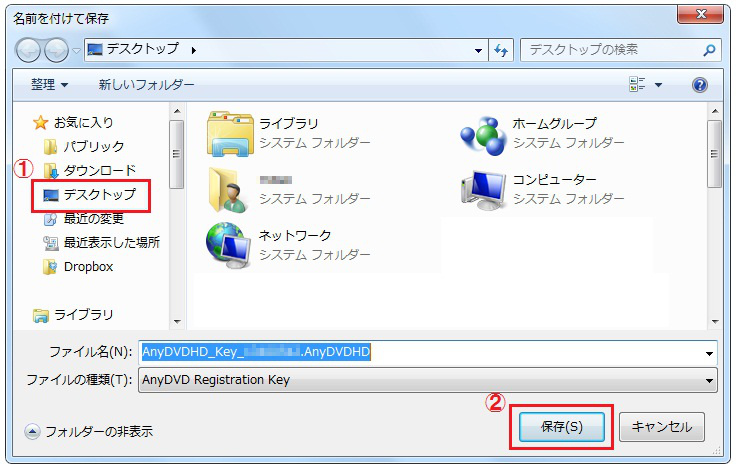
Task: Select パブリック in the favorites list
Action: coord(94,147)
